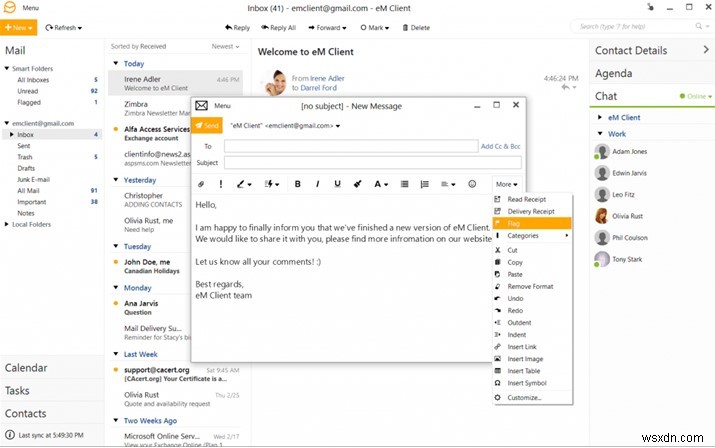Open the quick text lightning dropdown

point(272,184)
